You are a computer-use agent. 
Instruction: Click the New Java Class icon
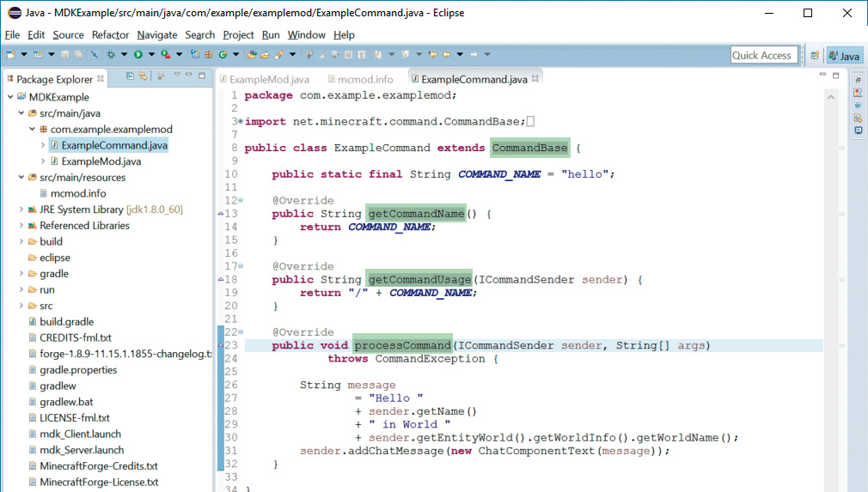223,55
